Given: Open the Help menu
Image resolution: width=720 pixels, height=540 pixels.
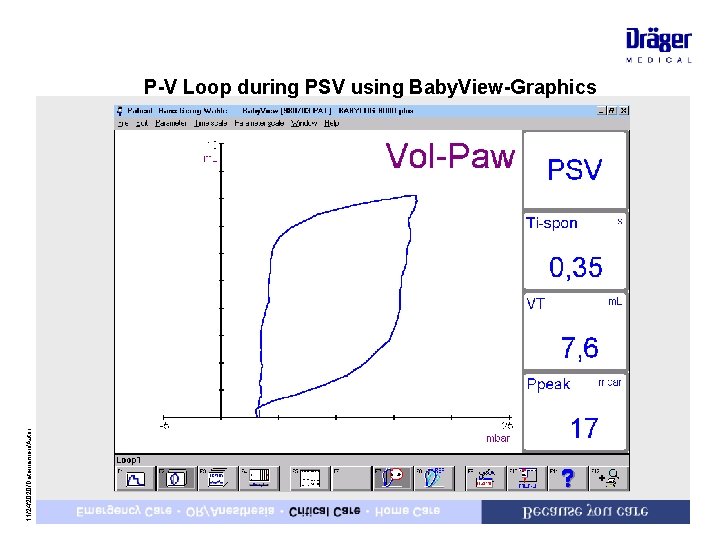Looking at the screenshot, I should click(x=331, y=123).
